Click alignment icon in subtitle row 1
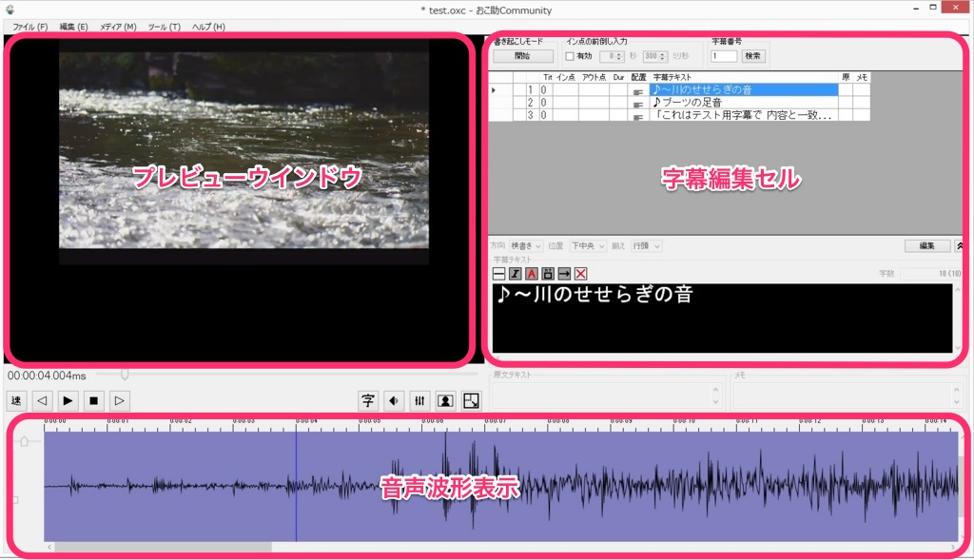This screenshot has height=560, width=974. click(638, 90)
